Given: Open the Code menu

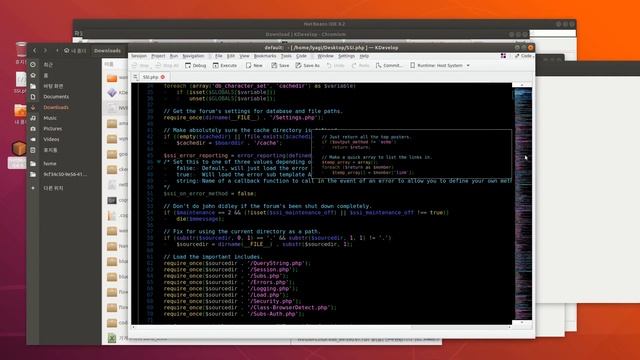Looking at the screenshot, I should 301,56.
